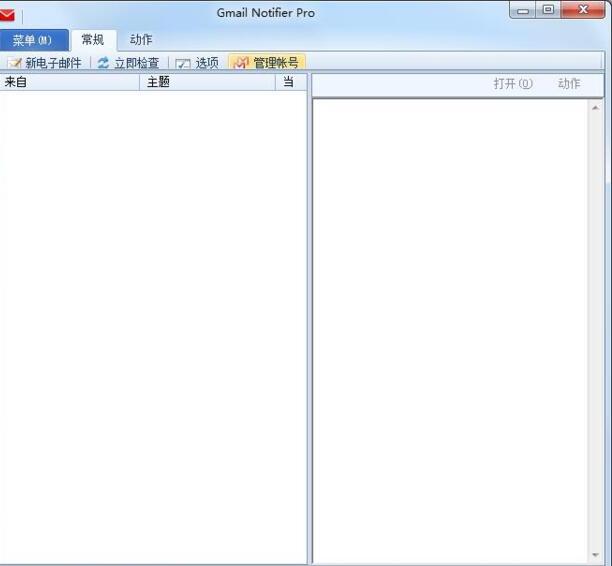Click preview pane scroll down arrow

595,555
